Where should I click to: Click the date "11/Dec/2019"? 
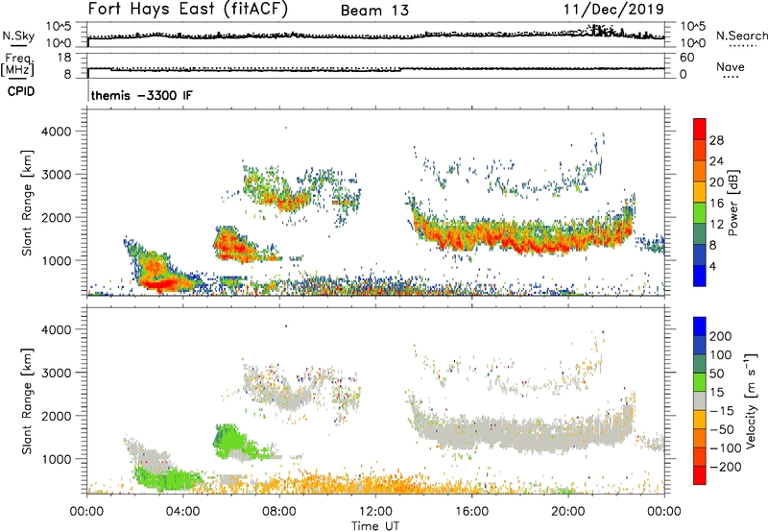tap(613, 10)
